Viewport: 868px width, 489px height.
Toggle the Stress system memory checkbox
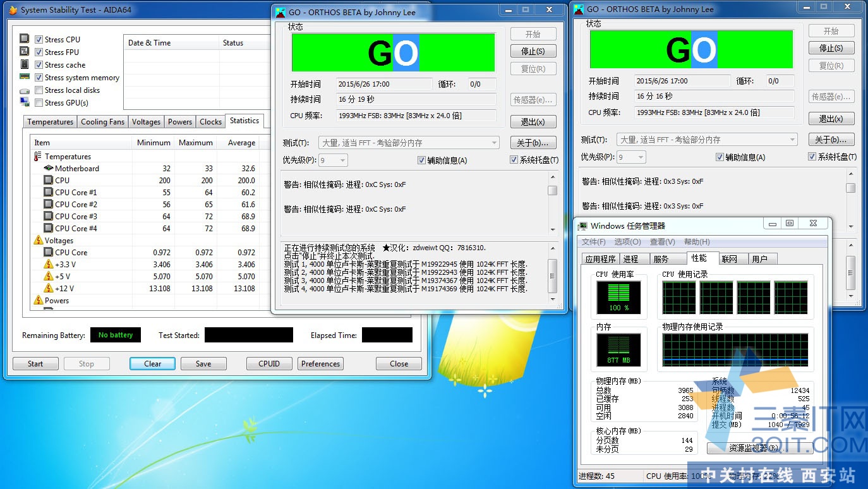pyautogui.click(x=39, y=77)
